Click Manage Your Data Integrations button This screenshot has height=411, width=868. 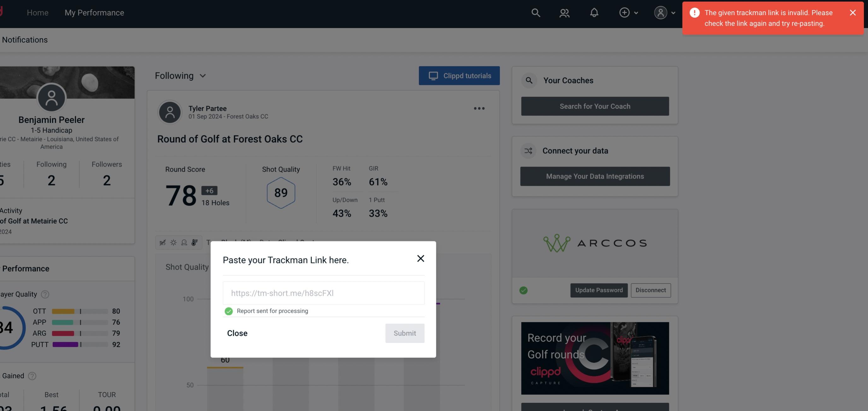(595, 176)
